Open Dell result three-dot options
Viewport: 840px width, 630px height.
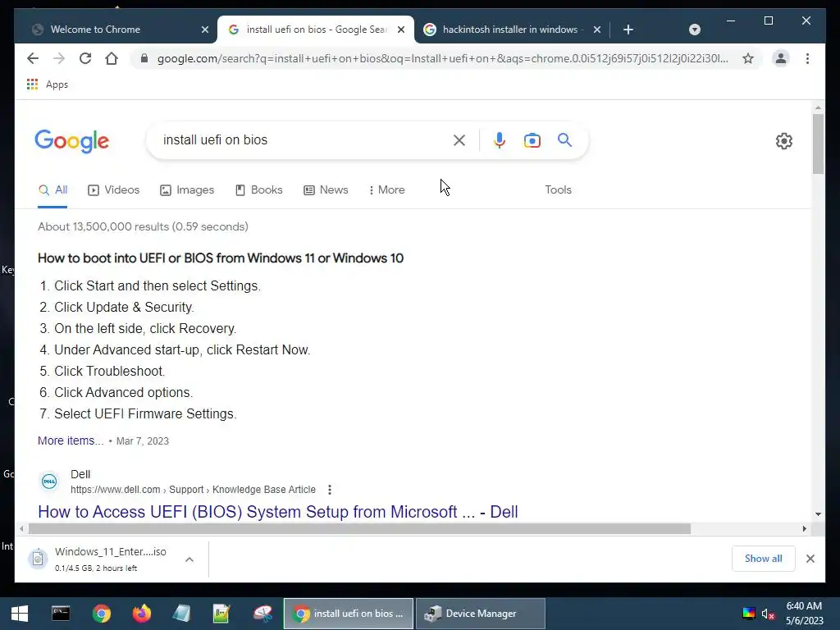tap(330, 490)
